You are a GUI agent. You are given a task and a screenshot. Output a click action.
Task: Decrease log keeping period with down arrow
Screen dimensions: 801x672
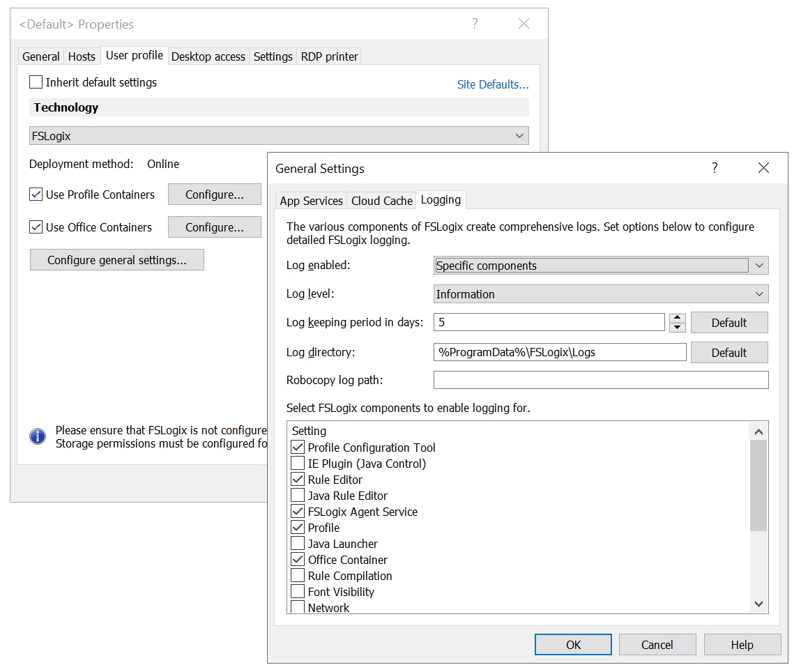click(x=677, y=328)
